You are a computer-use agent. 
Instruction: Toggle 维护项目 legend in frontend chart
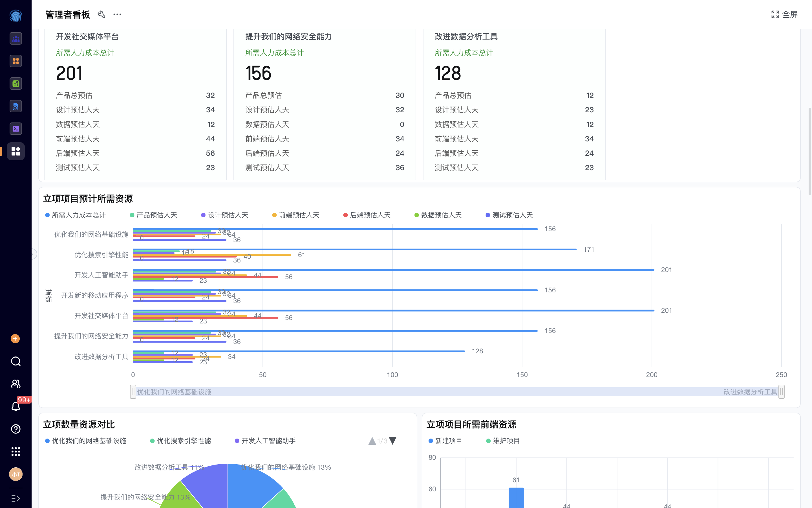coord(503,441)
